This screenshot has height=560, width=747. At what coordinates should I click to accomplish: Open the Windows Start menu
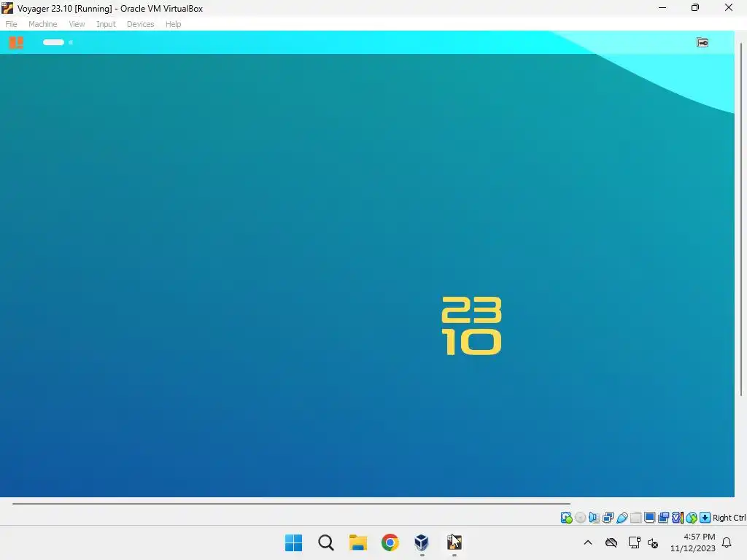tap(293, 542)
